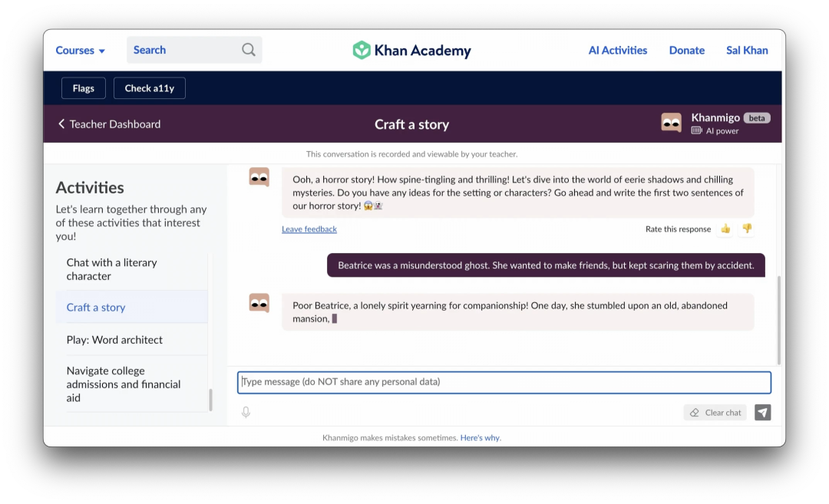Click Khanmigo avatar beside horror story message
Image resolution: width=829 pixels, height=504 pixels.
coord(259,177)
